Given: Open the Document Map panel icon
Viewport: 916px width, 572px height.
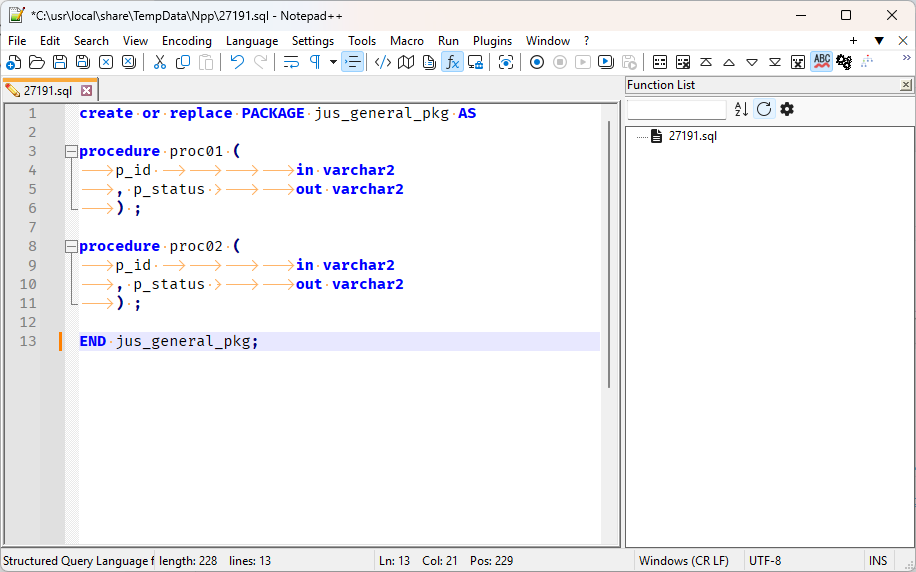Looking at the screenshot, I should 406,62.
